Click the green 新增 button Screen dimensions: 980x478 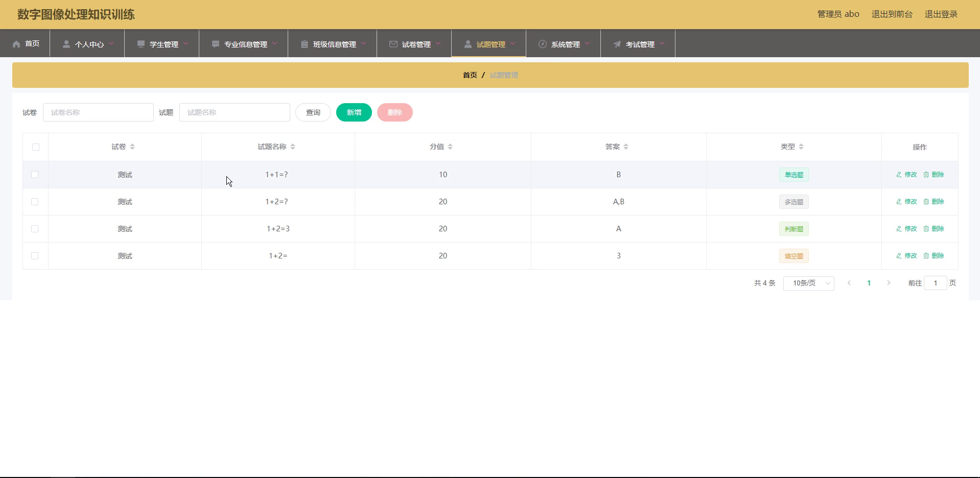[354, 112]
